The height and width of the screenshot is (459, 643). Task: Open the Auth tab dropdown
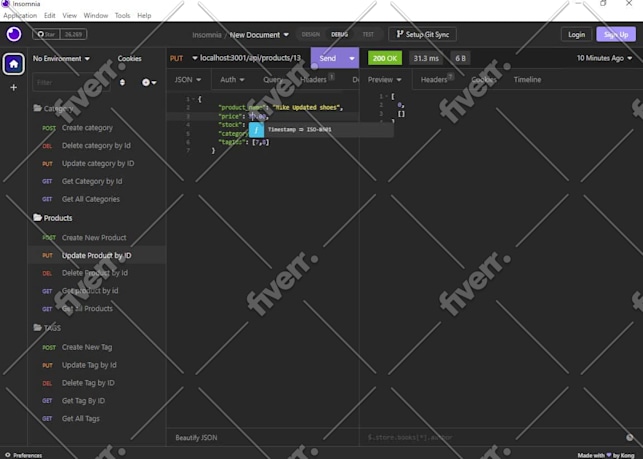tap(232, 80)
